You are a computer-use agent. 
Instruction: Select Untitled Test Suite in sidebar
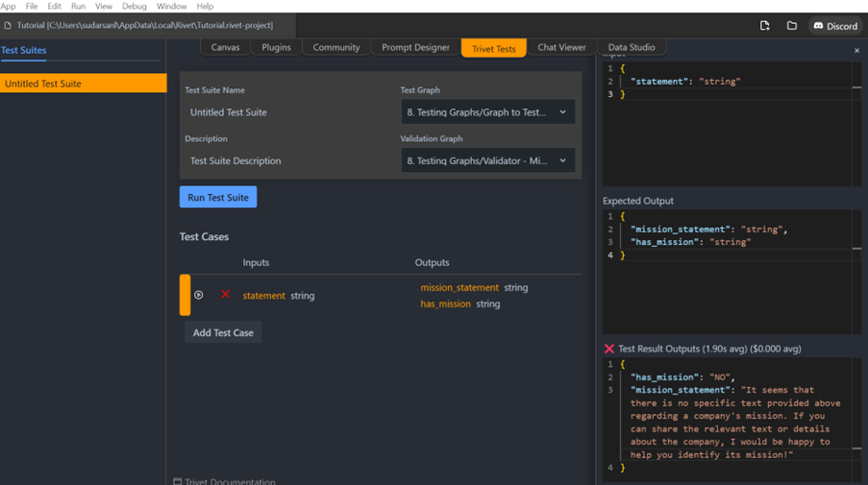tap(83, 84)
